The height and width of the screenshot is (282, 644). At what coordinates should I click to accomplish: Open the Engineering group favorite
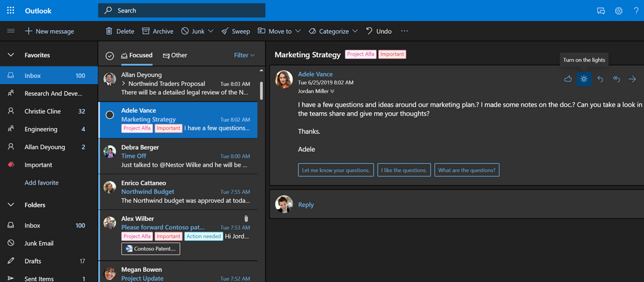(49, 129)
